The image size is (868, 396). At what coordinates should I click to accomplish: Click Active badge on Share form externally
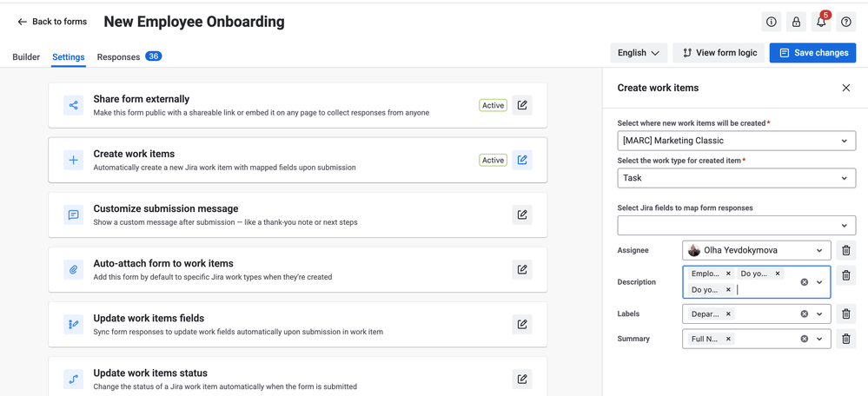tap(493, 105)
